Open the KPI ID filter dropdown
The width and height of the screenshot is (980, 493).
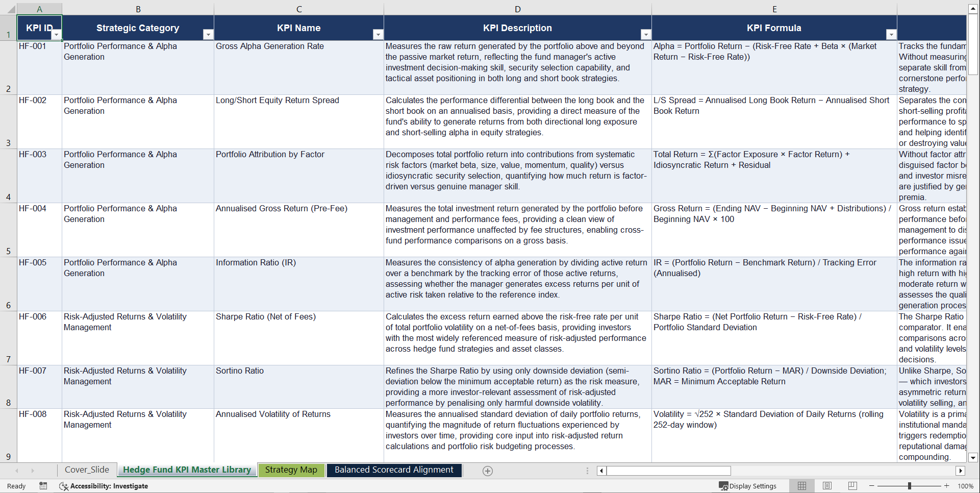coord(57,35)
